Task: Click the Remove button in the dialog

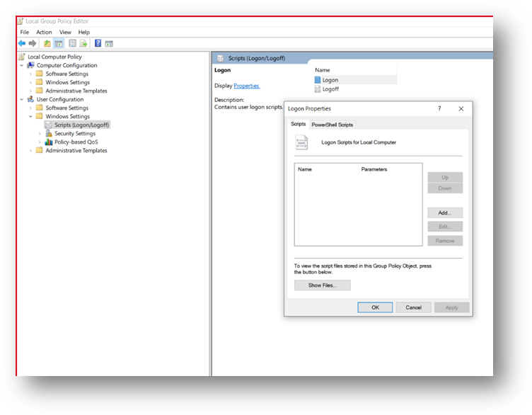Action: (x=445, y=241)
